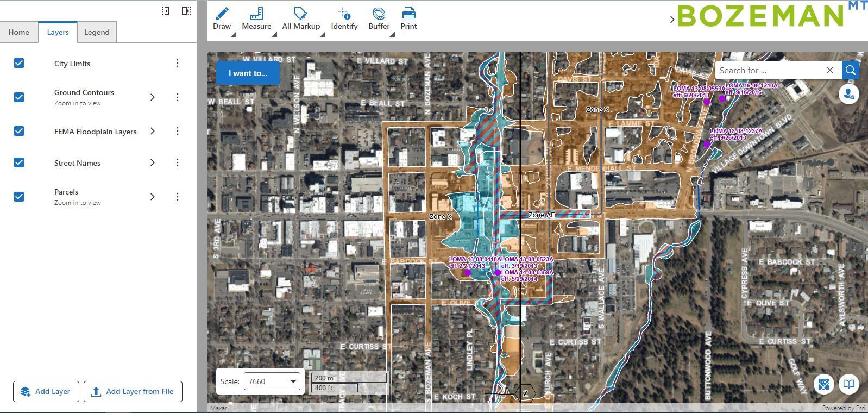The width and height of the screenshot is (868, 413).
Task: Click the Print tool
Action: point(408,18)
